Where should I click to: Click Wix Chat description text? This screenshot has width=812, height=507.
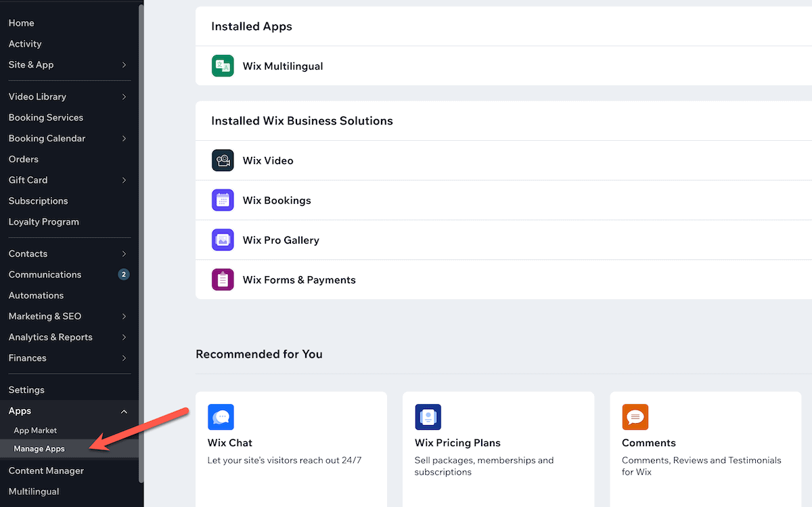tap(284, 460)
